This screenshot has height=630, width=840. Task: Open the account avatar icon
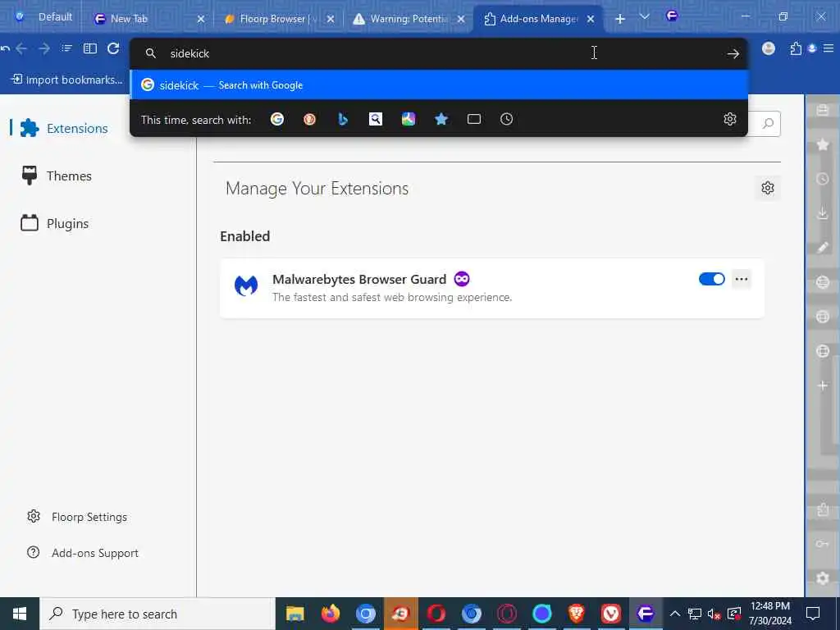[768, 48]
